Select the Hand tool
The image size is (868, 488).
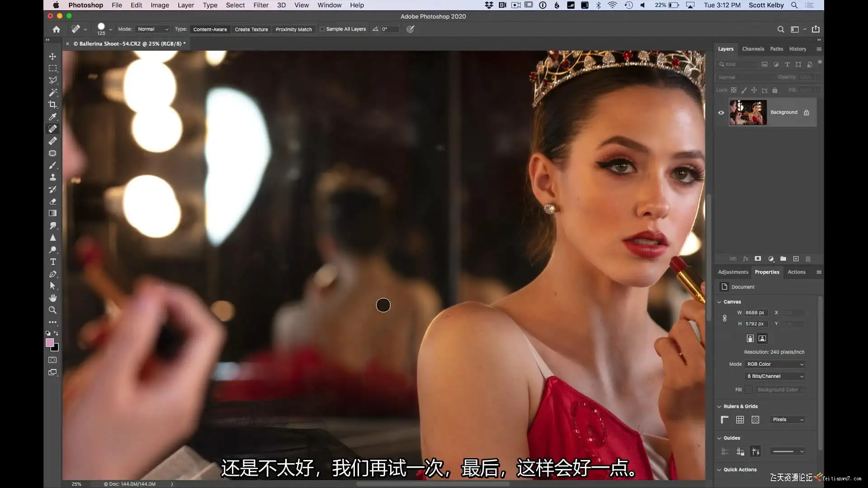(53, 298)
